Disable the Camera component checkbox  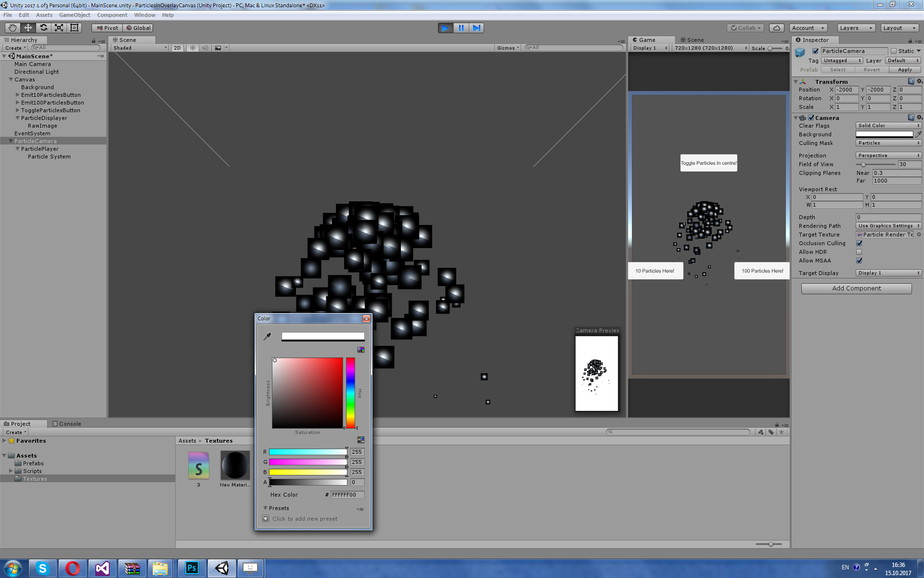click(811, 118)
